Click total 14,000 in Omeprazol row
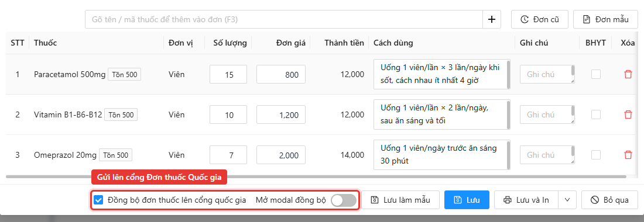 pos(352,155)
